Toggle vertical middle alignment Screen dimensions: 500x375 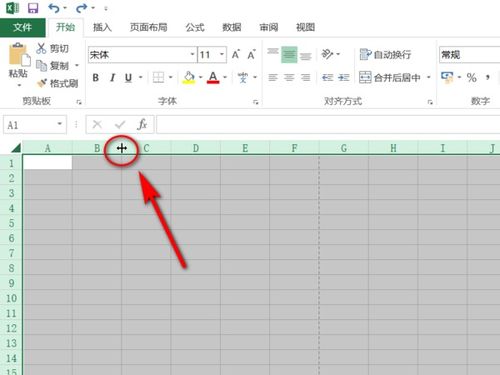click(289, 55)
